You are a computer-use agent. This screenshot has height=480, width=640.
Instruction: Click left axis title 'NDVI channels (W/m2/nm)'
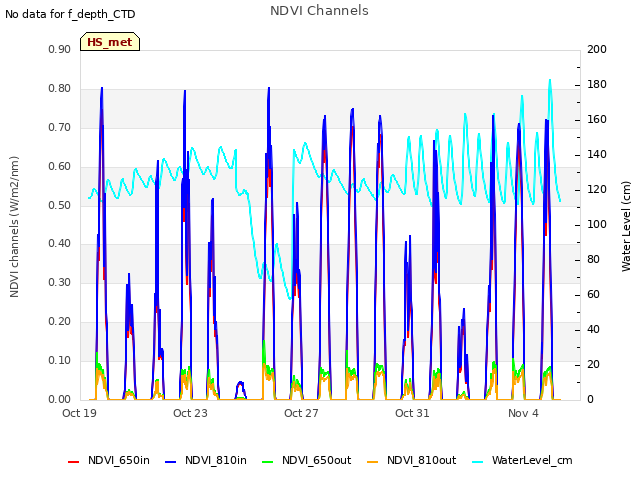click(x=14, y=227)
